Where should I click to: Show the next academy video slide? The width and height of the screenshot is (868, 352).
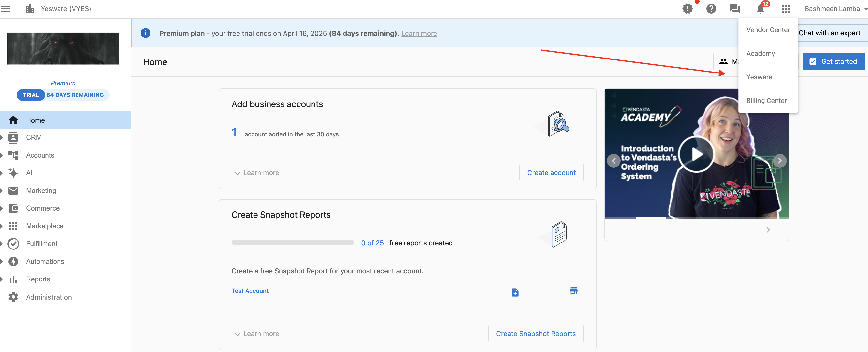tap(780, 161)
